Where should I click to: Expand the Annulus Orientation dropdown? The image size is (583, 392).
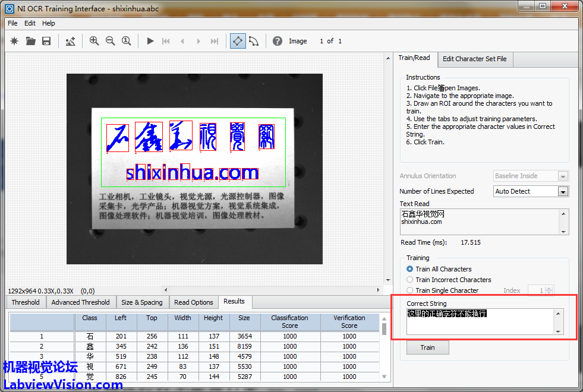click(563, 176)
